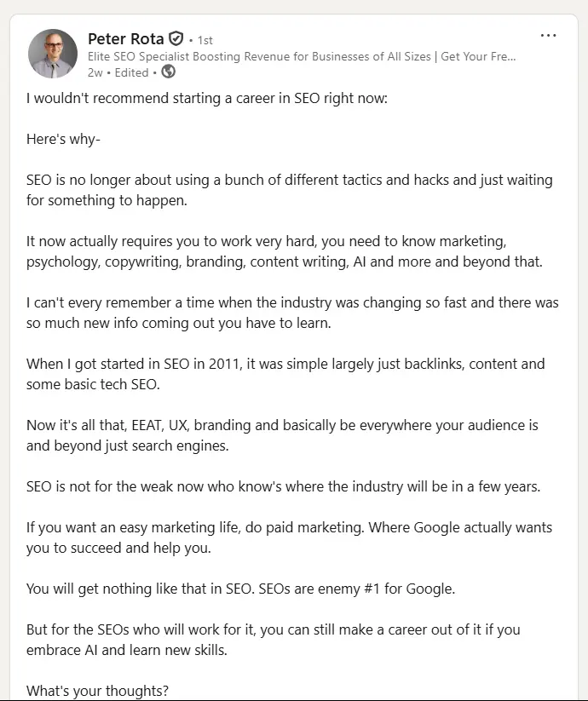Open the three-dot post options menu

(548, 35)
